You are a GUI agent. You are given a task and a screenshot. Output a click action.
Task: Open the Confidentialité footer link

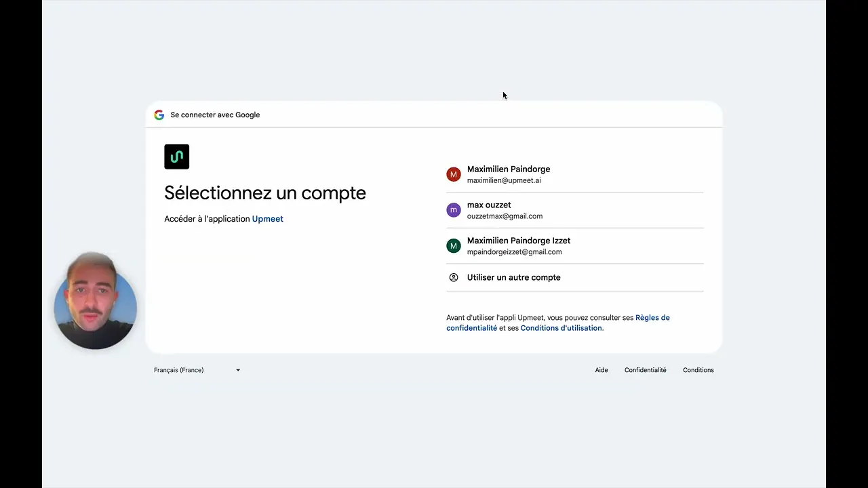pos(646,370)
